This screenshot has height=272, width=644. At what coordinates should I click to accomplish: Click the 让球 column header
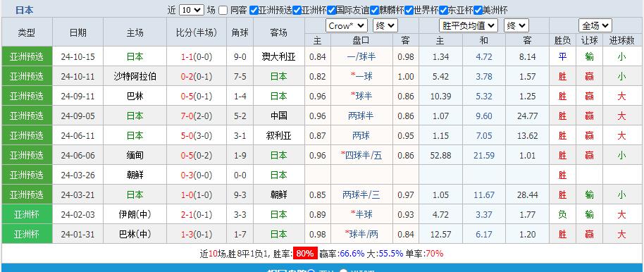click(x=589, y=40)
